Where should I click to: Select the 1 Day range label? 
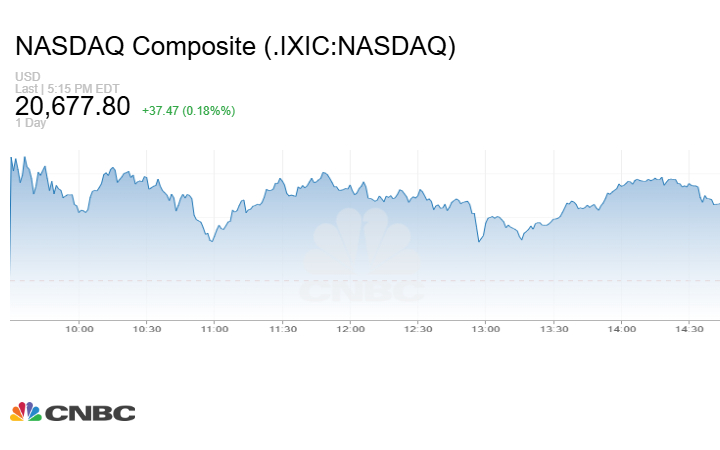pyautogui.click(x=30, y=123)
